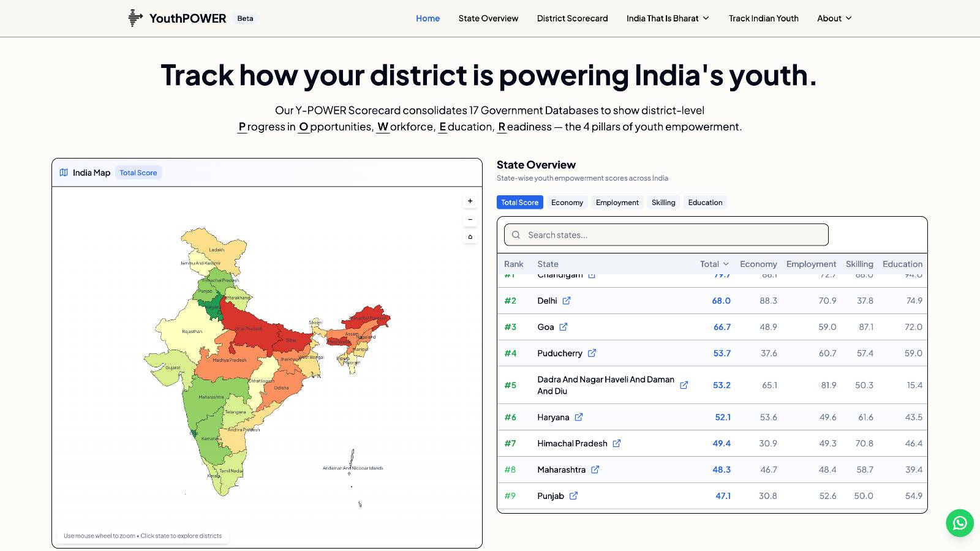Image resolution: width=980 pixels, height=551 pixels.
Task: Open the About dropdown menu
Action: (834, 18)
